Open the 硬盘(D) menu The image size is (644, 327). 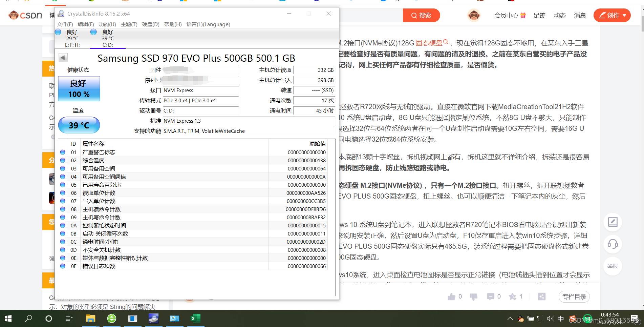(151, 24)
